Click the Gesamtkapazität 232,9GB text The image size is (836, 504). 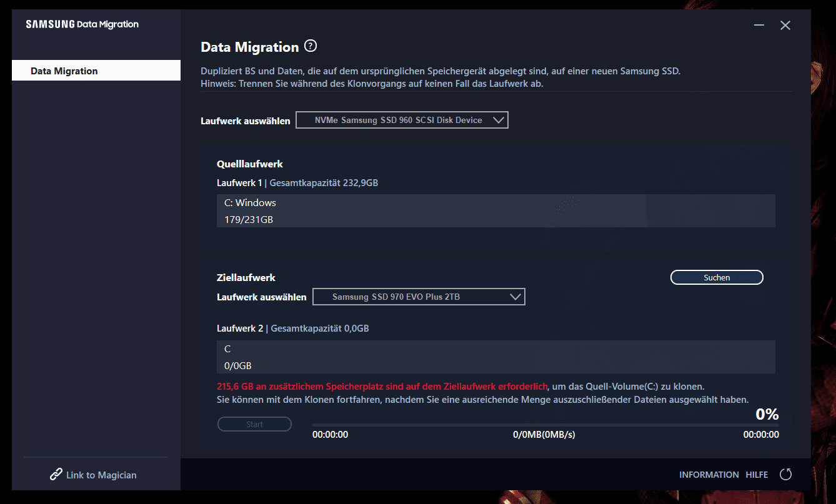[x=324, y=183]
